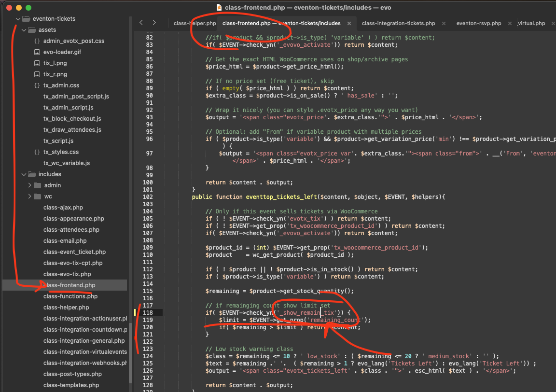Screen dimensions: 556x392
Task: Click the admin folder icon in sidebar
Action: (x=38, y=185)
